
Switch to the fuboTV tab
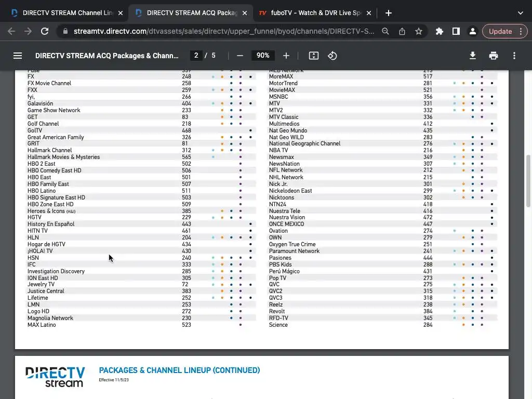click(x=315, y=13)
